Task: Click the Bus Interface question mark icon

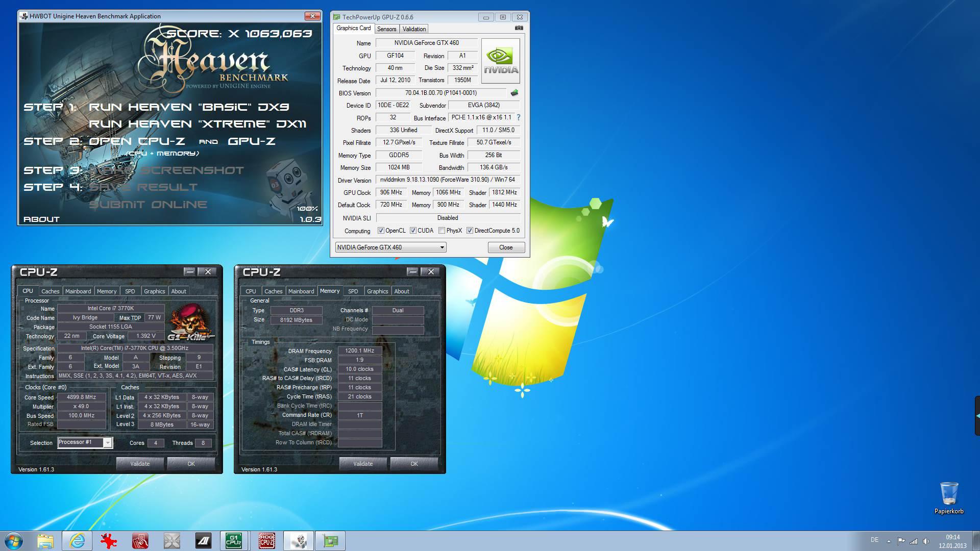Action: click(518, 117)
